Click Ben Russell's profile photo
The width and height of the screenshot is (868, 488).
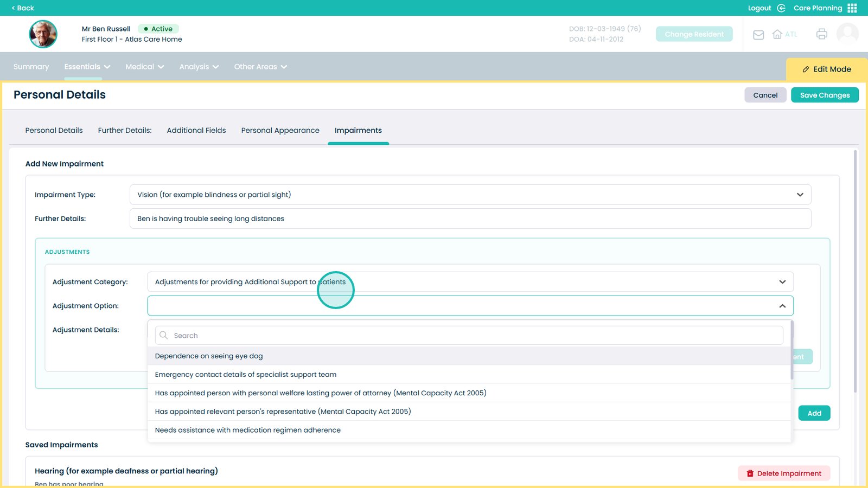pos(43,34)
